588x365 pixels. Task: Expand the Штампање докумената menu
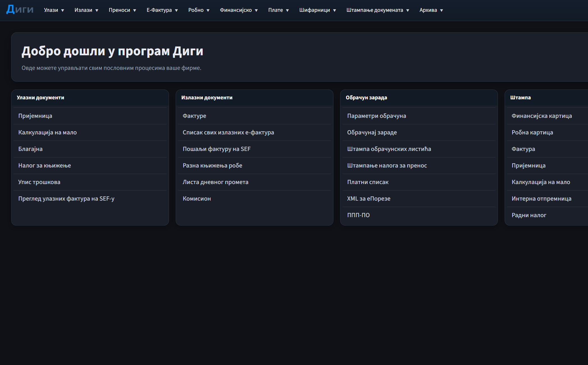[378, 10]
